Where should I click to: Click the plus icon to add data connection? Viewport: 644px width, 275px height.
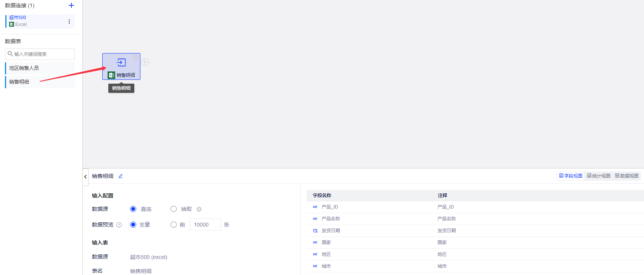click(x=71, y=5)
